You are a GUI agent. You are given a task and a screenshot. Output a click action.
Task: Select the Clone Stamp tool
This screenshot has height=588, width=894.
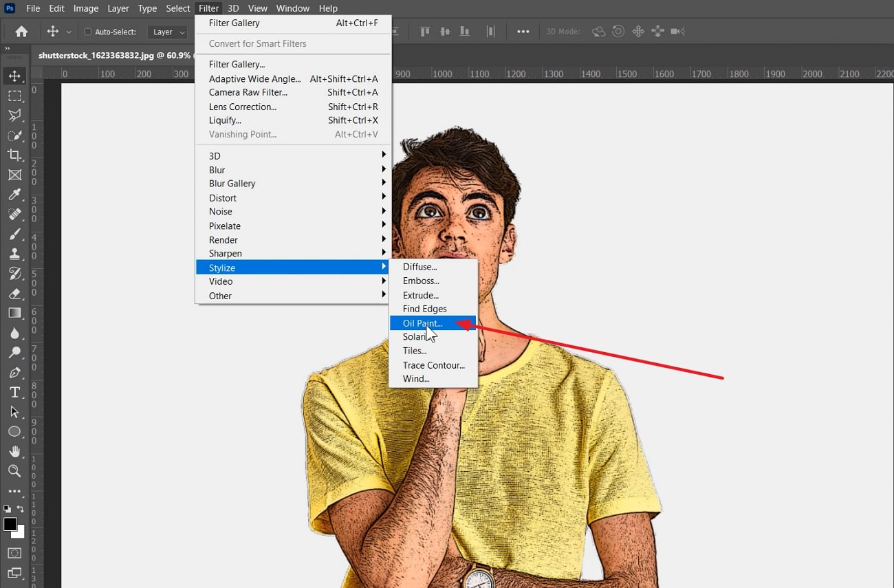click(14, 254)
